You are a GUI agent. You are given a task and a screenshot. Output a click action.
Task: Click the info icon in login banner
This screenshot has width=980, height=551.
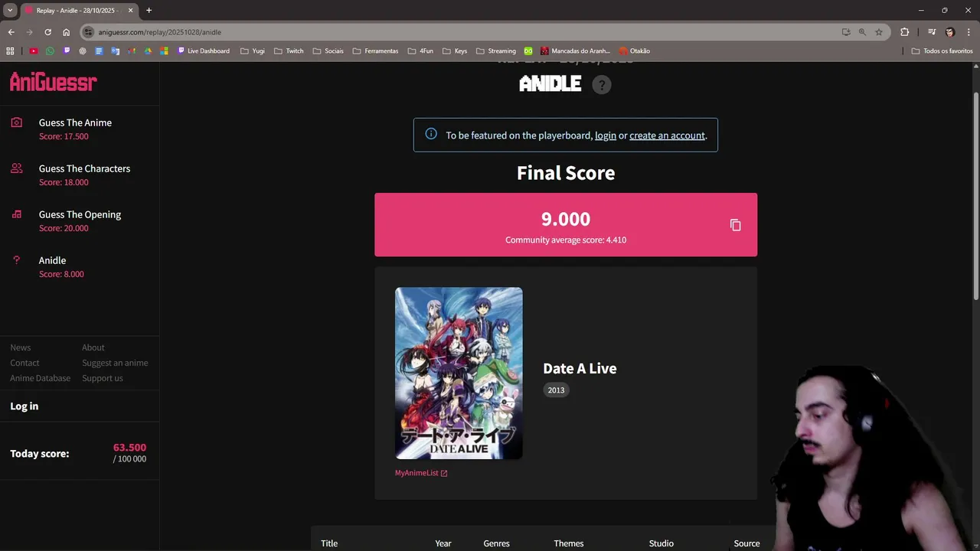431,134
